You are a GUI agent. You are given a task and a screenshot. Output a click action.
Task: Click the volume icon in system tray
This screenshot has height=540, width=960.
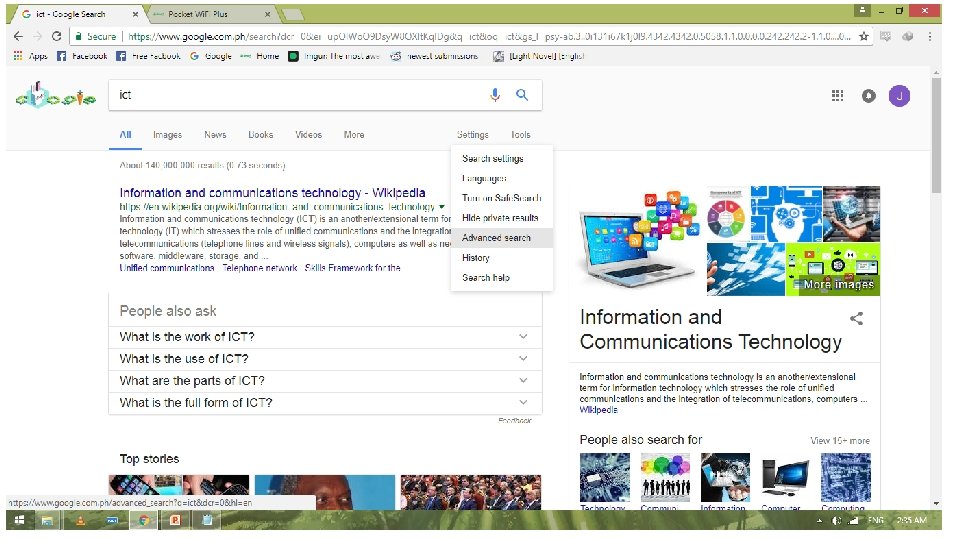(x=837, y=520)
